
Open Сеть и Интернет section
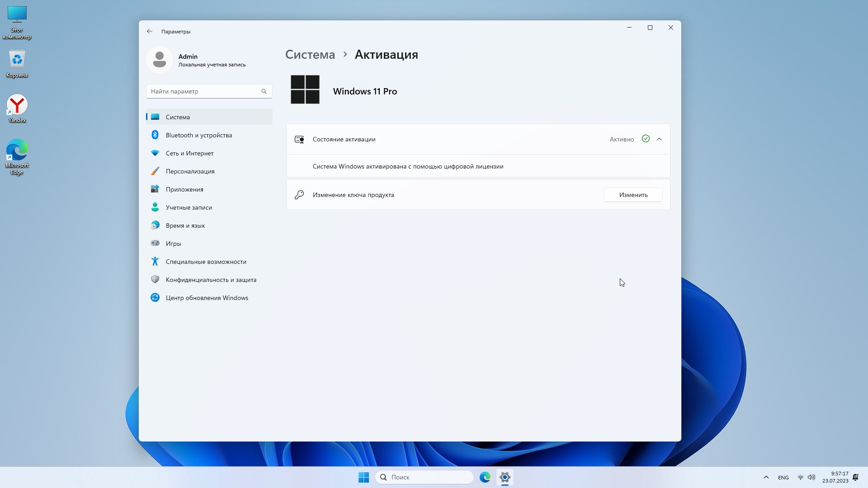[189, 153]
